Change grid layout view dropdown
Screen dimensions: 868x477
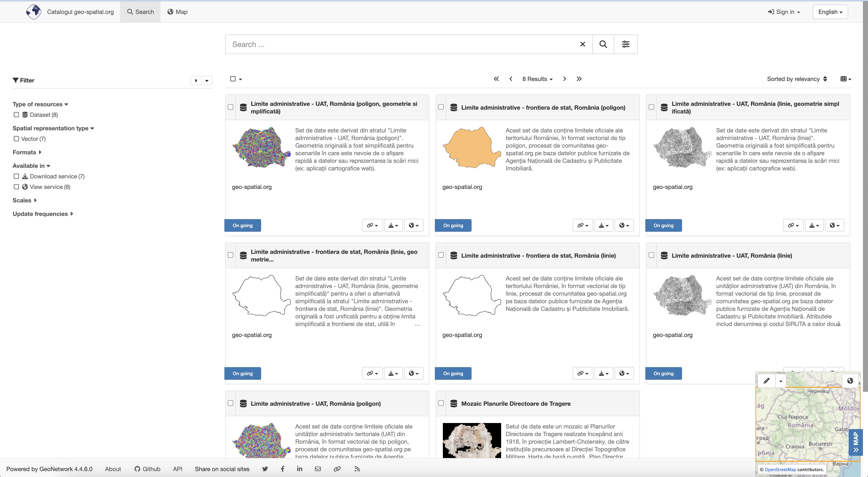pos(846,79)
